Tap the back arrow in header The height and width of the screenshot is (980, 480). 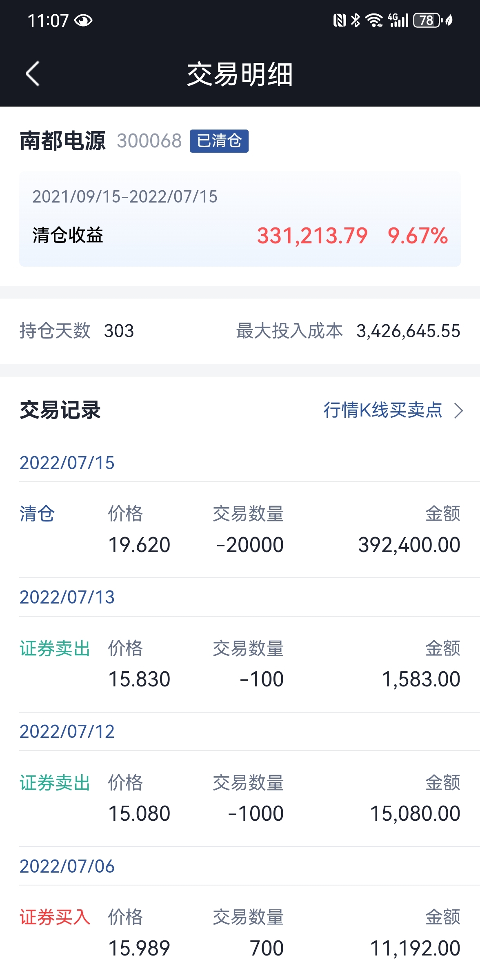[x=33, y=74]
